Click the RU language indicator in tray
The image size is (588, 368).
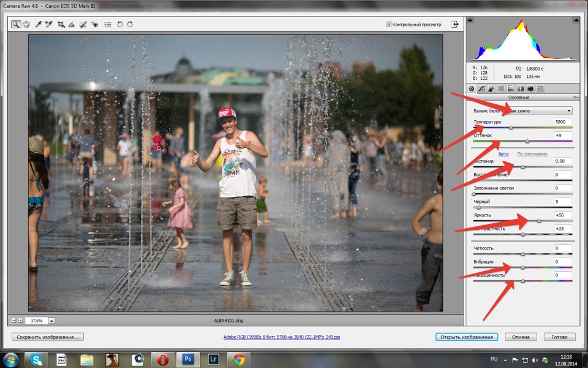point(494,359)
